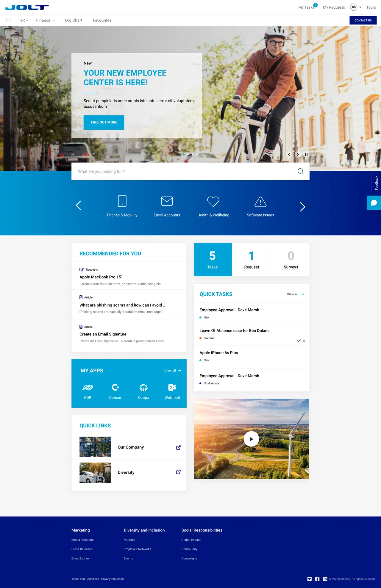Launch the Concur app
Image resolution: width=381 pixels, height=588 pixels.
coord(115,391)
